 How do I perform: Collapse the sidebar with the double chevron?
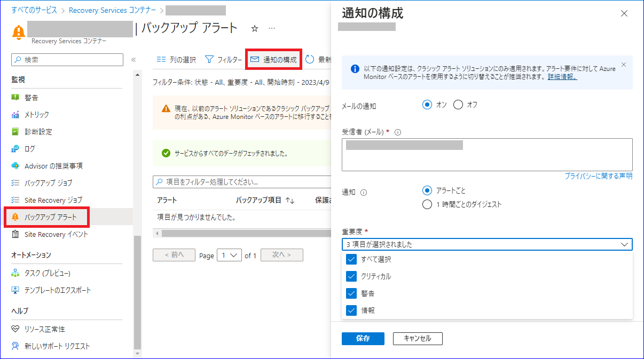point(133,60)
